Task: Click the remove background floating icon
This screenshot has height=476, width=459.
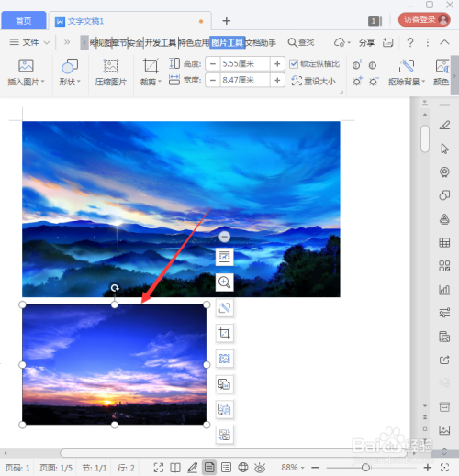Action: 225,307
